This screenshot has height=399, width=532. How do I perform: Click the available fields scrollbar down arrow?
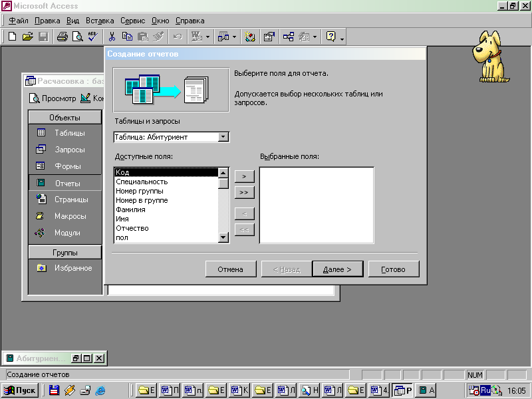click(223, 237)
